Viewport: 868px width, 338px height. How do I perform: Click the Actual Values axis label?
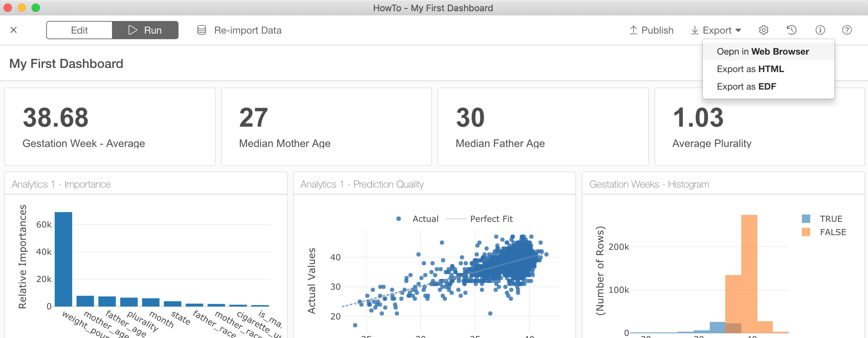(x=311, y=281)
